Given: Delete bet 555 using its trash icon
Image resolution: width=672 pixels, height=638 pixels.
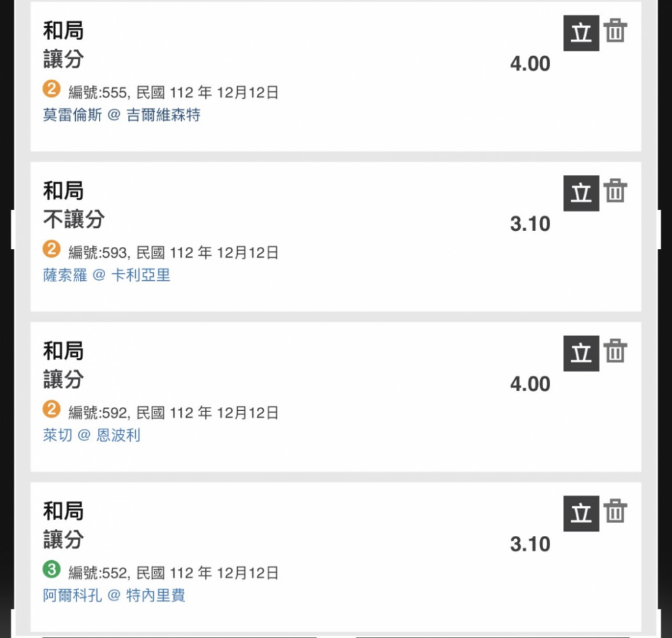Looking at the screenshot, I should 615,31.
